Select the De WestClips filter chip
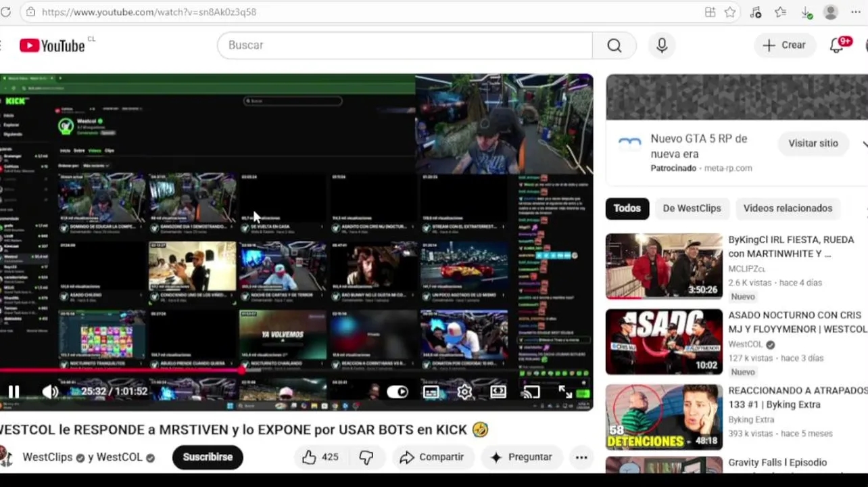The width and height of the screenshot is (868, 487). point(692,208)
